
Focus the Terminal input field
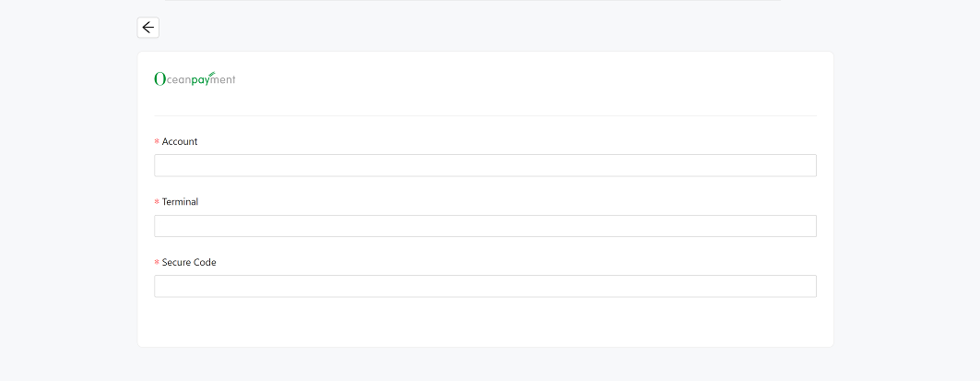[485, 226]
